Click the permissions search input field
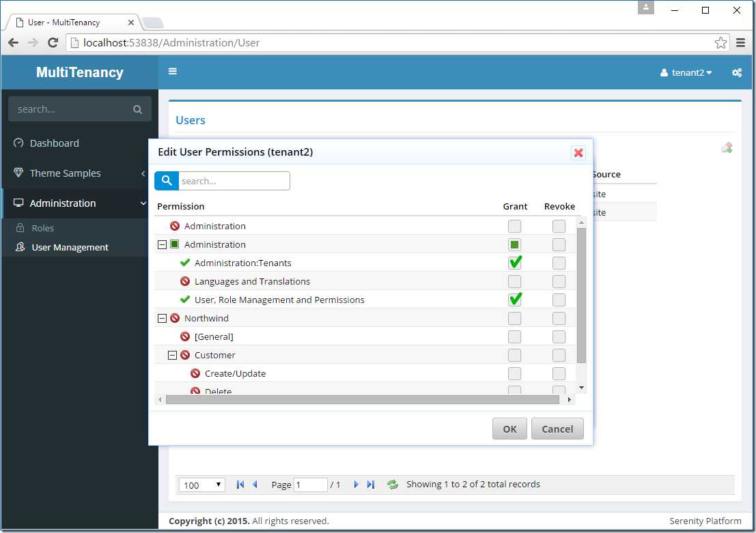The width and height of the screenshot is (756, 533). [234, 181]
